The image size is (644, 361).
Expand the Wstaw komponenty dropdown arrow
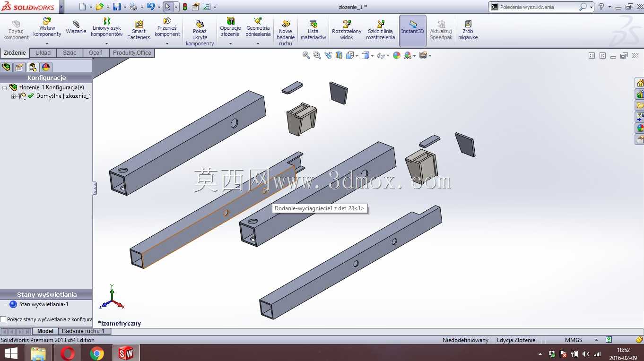pyautogui.click(x=47, y=43)
